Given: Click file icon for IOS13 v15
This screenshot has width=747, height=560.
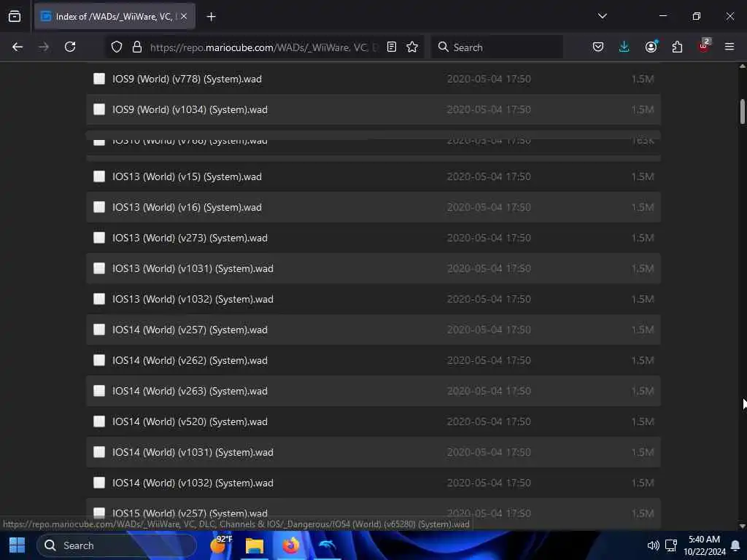Looking at the screenshot, I should pos(99,176).
